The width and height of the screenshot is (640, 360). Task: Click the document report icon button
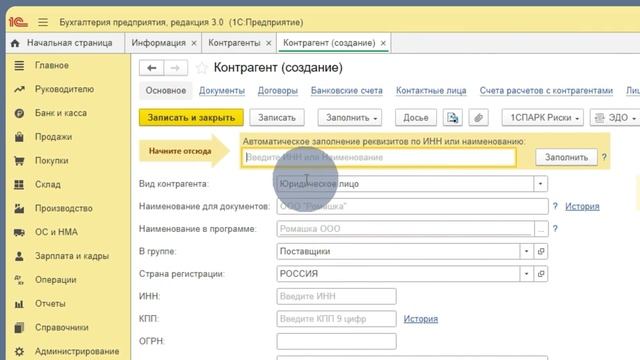pos(453,118)
